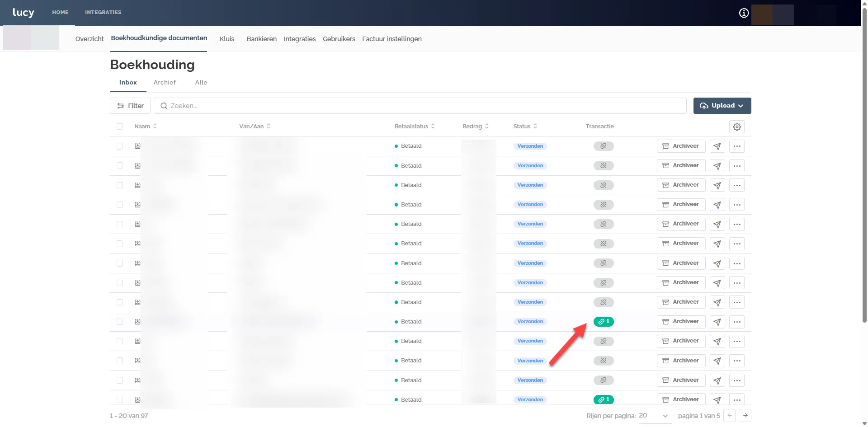Sort by the Betaalstatus column
This screenshot has height=427, width=868.
click(415, 127)
